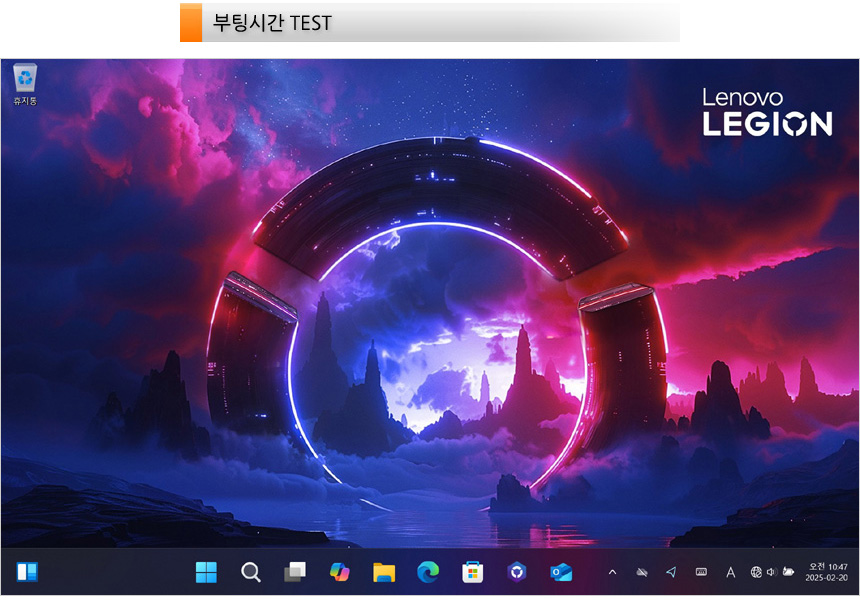
Task: Launch Outlook from the taskbar
Action: (561, 572)
